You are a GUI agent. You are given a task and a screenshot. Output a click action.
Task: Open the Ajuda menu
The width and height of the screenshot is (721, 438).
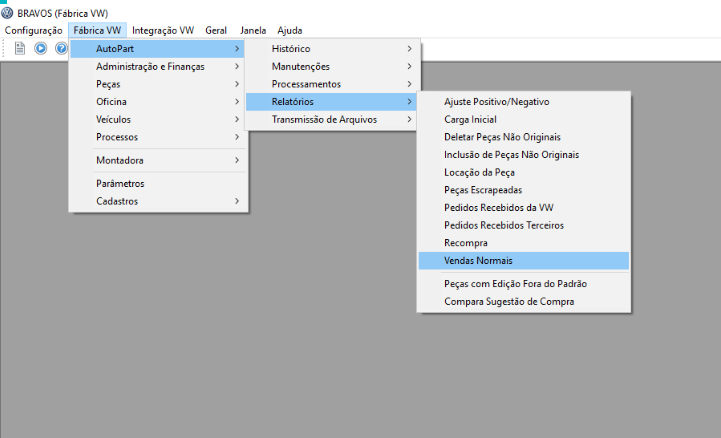click(x=290, y=30)
